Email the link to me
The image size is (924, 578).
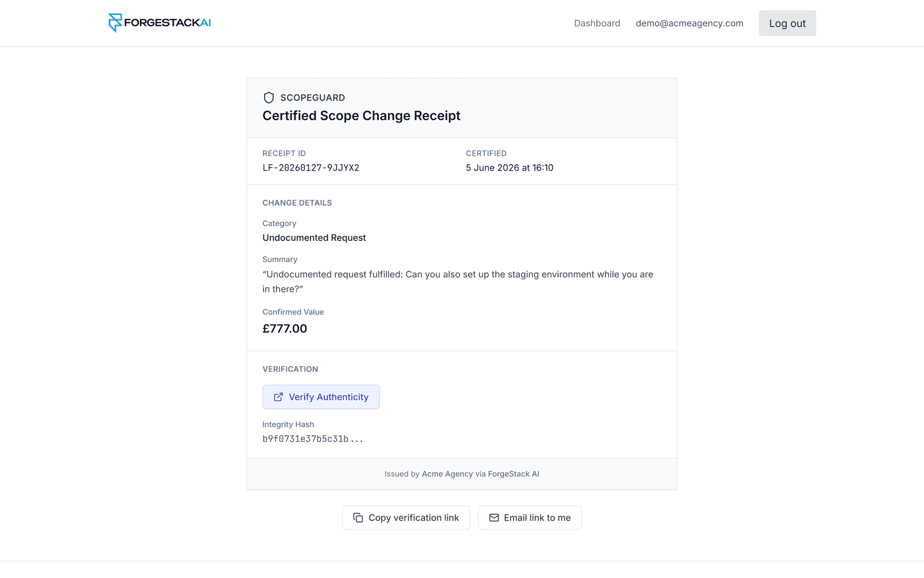pyautogui.click(x=529, y=518)
